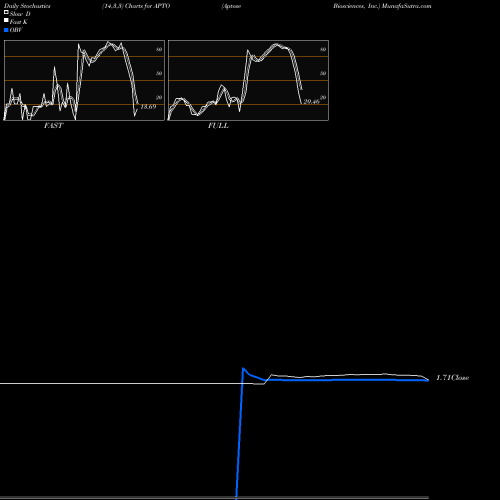Click the blue OBV line on main chart
The width and height of the screenshot is (500, 500).
[x=333, y=380]
